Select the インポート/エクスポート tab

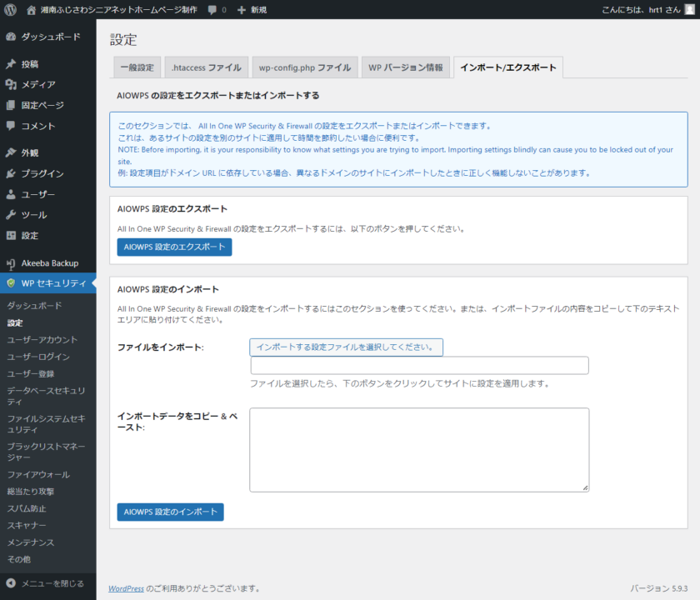click(508, 67)
